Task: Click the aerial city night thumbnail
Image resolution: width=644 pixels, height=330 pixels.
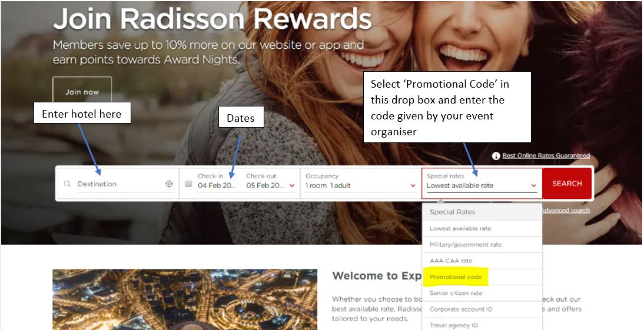Action: 185,299
